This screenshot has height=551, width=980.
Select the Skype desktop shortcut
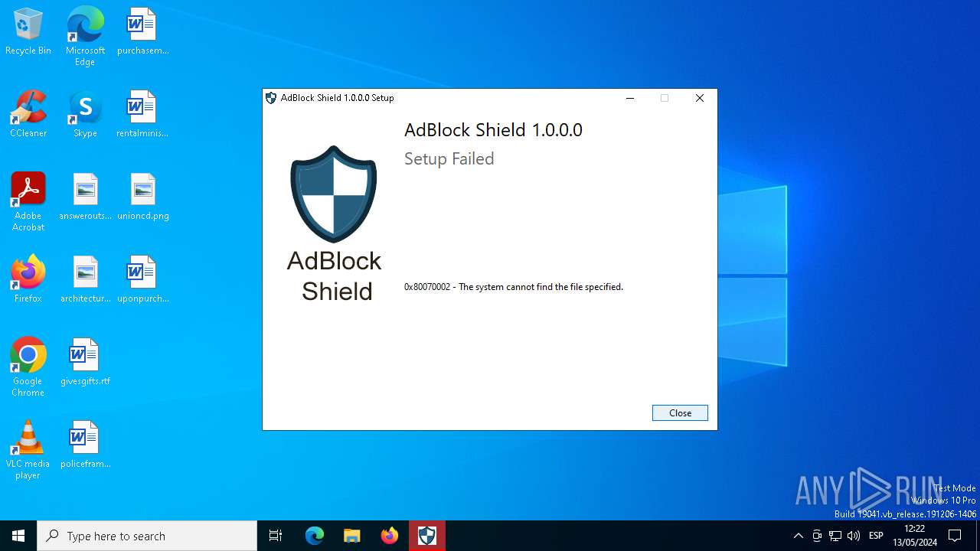coord(85,115)
